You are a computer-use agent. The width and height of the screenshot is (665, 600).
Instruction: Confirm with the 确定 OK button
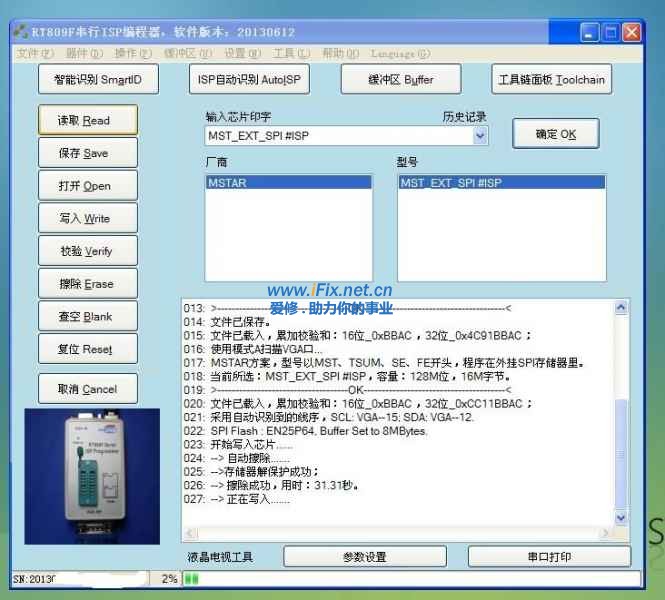(556, 134)
